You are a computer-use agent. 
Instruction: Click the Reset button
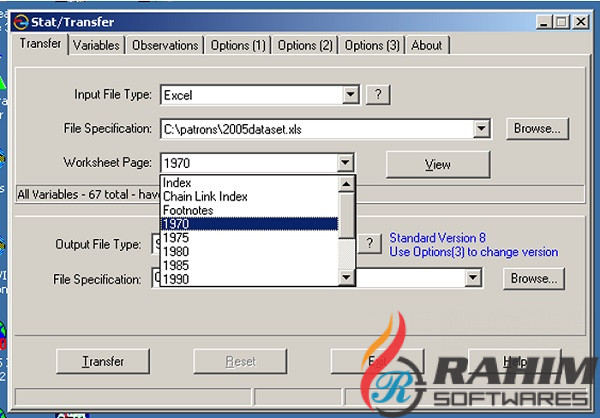(x=240, y=361)
